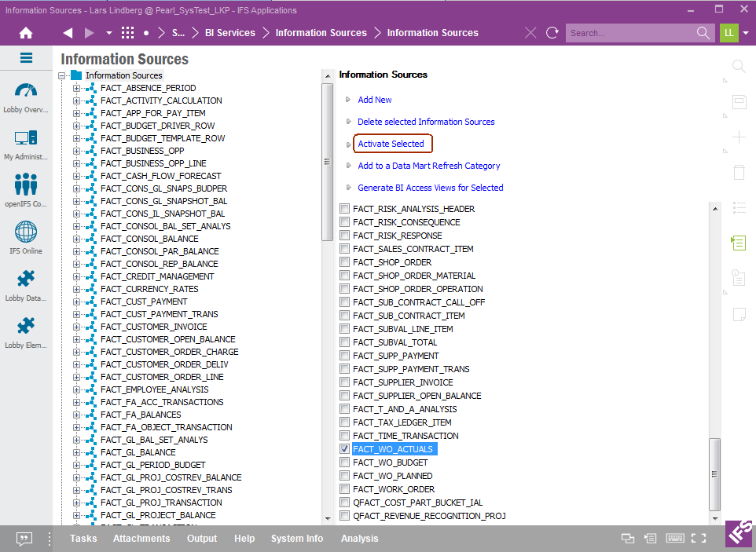The image size is (756, 552).
Task: Uncheck the FACT_WO_ACTUALS checkbox
Action: 344,449
